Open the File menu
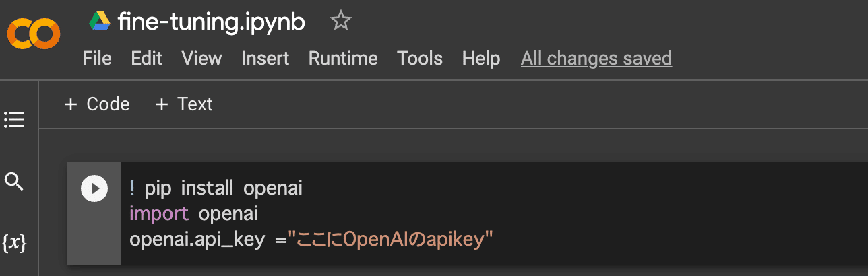 point(97,59)
